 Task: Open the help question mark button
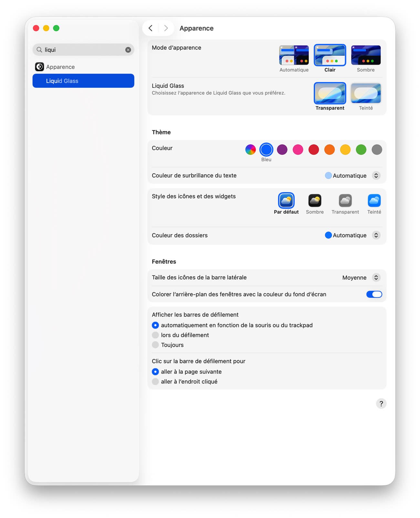[381, 403]
